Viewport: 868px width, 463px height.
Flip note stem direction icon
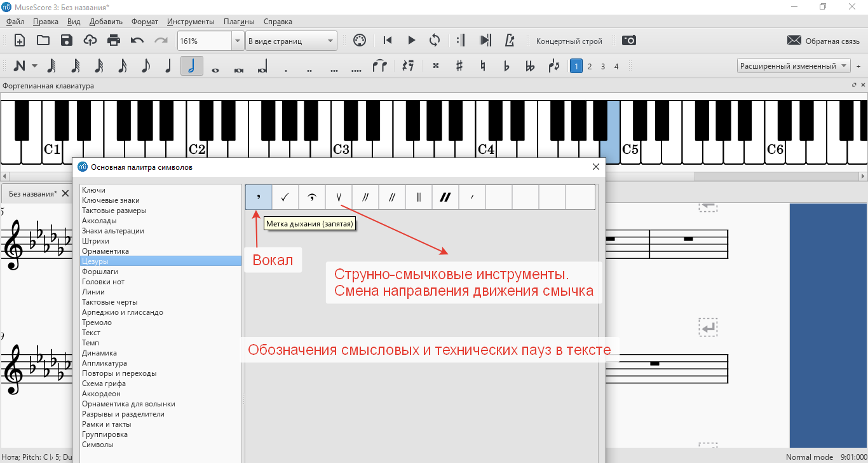pos(553,66)
